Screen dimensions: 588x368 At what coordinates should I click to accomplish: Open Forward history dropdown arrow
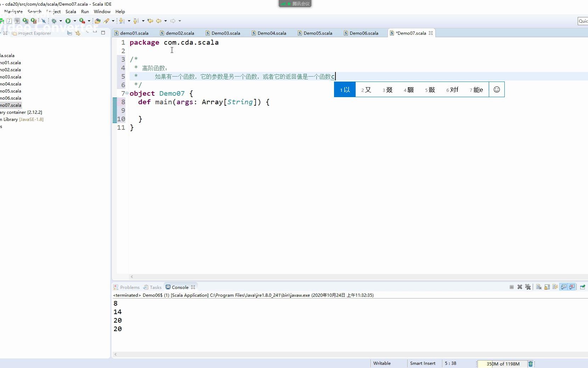[x=180, y=21]
